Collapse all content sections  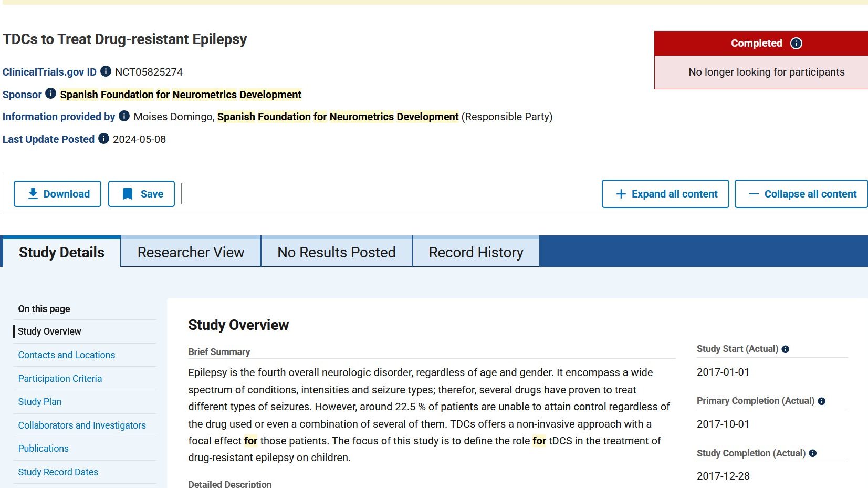[801, 194]
